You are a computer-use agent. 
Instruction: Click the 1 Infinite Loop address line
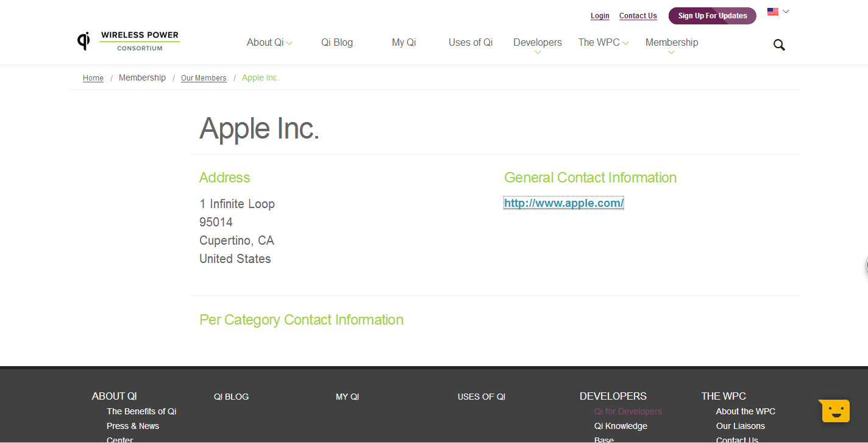click(237, 204)
